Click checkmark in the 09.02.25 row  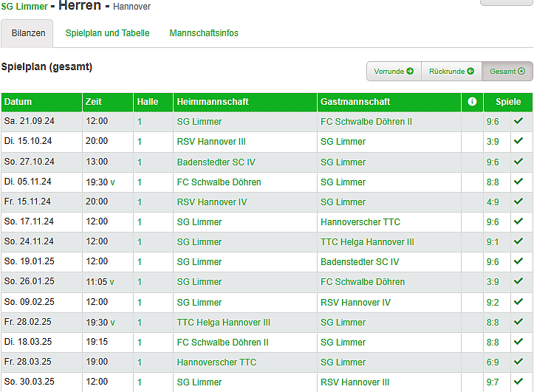518,302
